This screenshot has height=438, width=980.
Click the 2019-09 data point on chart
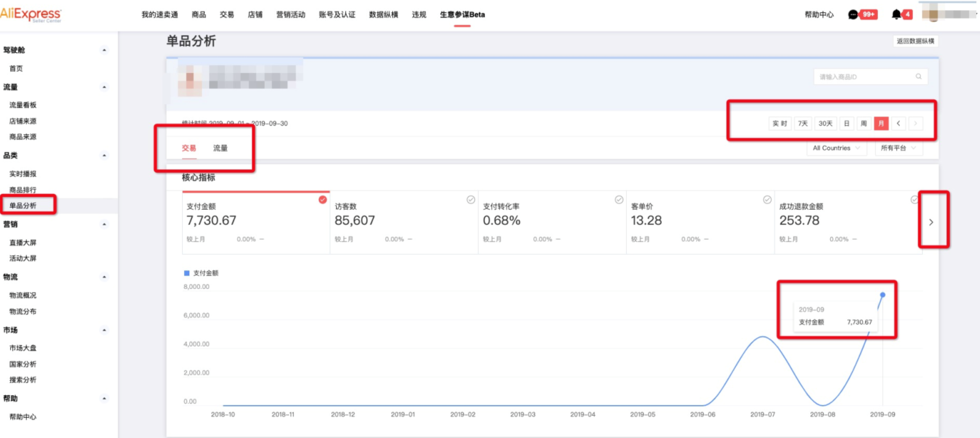tap(882, 295)
